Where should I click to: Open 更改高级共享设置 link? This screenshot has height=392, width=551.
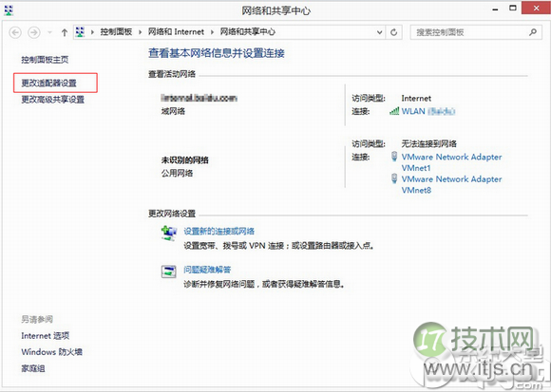click(52, 100)
